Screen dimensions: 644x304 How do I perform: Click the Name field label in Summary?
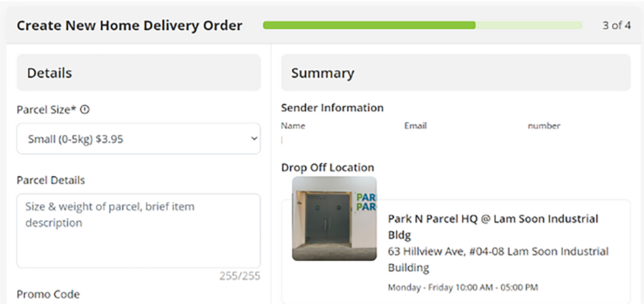293,126
